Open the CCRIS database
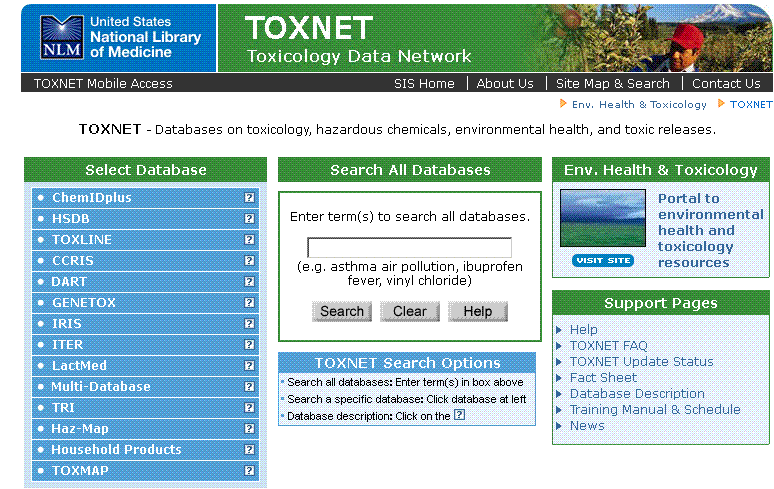 tap(73, 261)
